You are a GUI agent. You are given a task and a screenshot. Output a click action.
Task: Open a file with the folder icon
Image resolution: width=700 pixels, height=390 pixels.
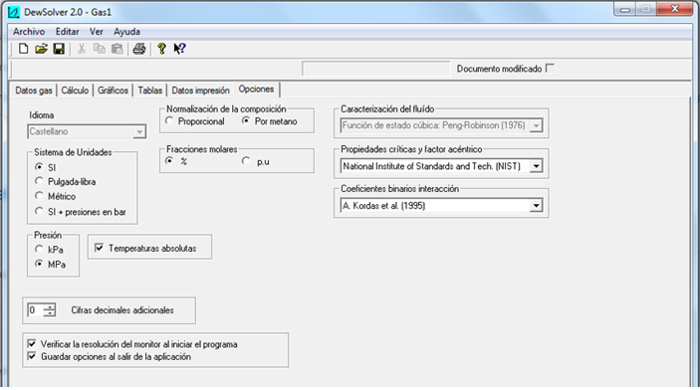pos(41,49)
